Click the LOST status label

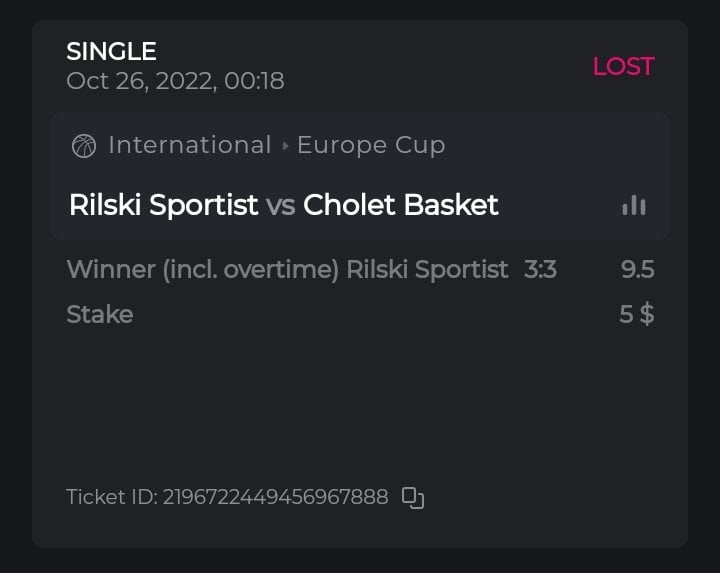[x=623, y=66]
